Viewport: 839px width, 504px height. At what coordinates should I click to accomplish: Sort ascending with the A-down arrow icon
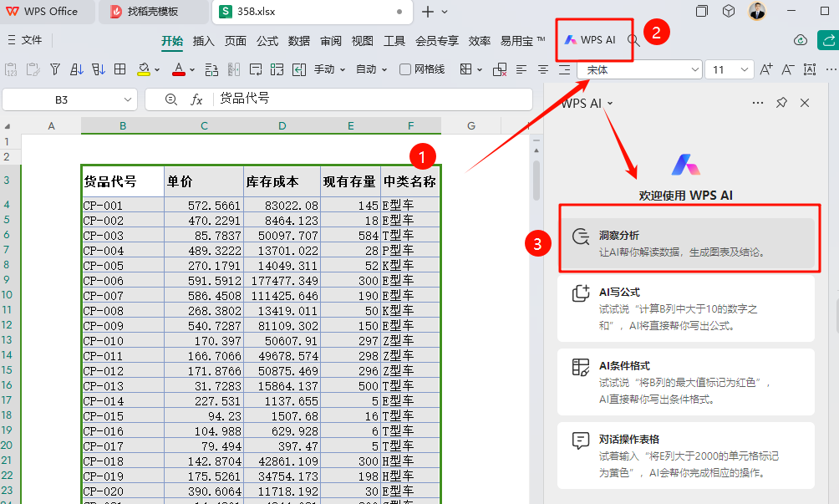coord(77,69)
